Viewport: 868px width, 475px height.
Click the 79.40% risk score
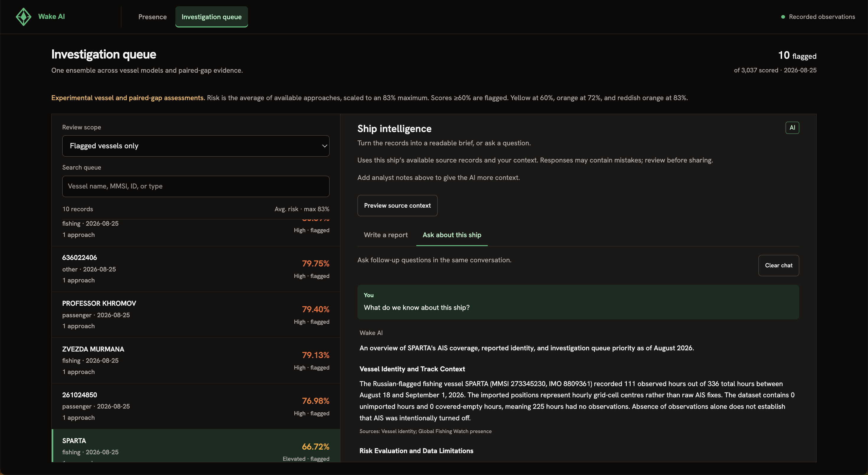point(315,310)
